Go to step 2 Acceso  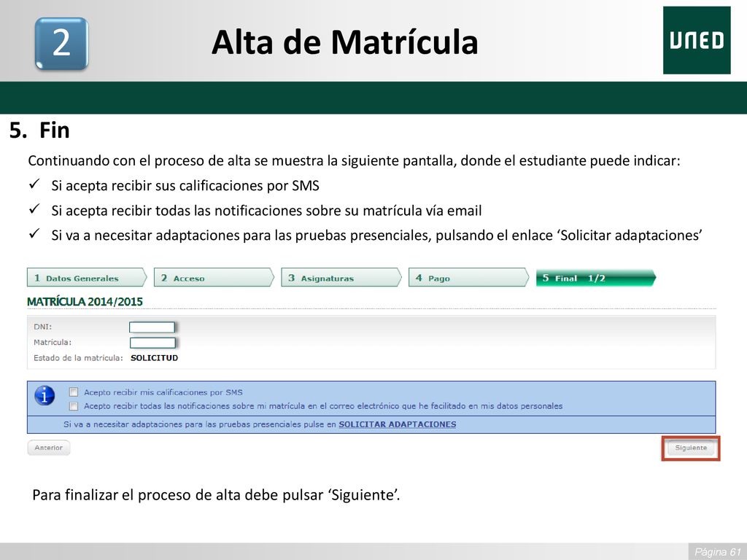click(214, 278)
